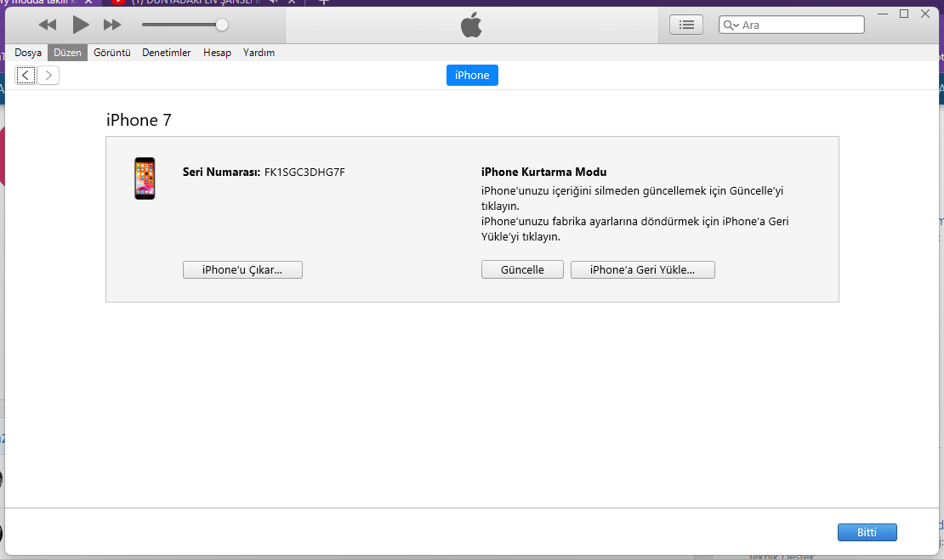Open the Yardım menu
Screen dimensions: 944x560
(x=259, y=53)
